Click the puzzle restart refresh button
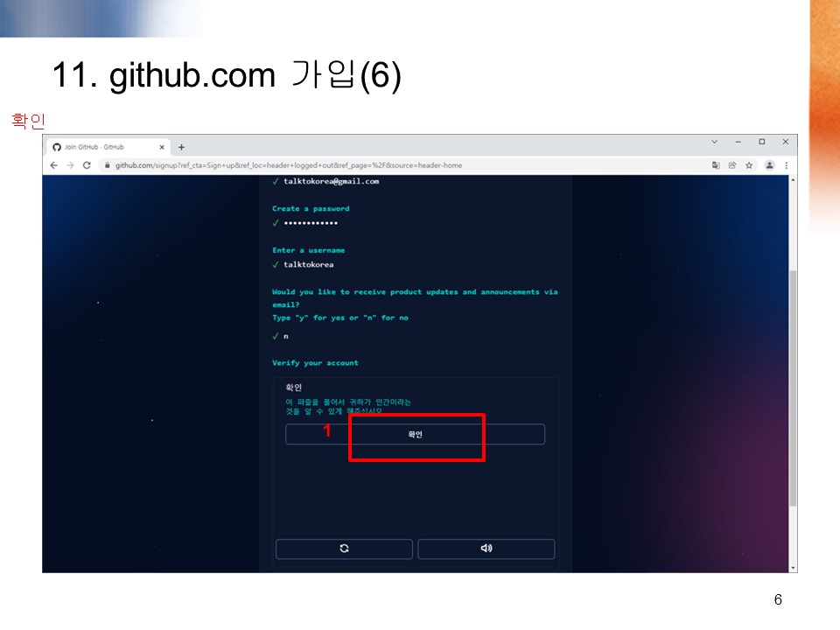This screenshot has height=630, width=840. [344, 549]
